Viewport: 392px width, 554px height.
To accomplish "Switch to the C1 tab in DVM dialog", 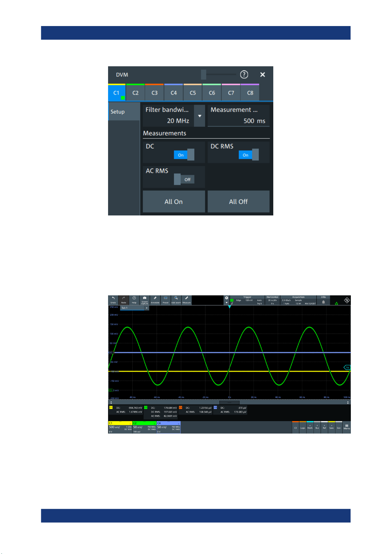I will 117,93.
